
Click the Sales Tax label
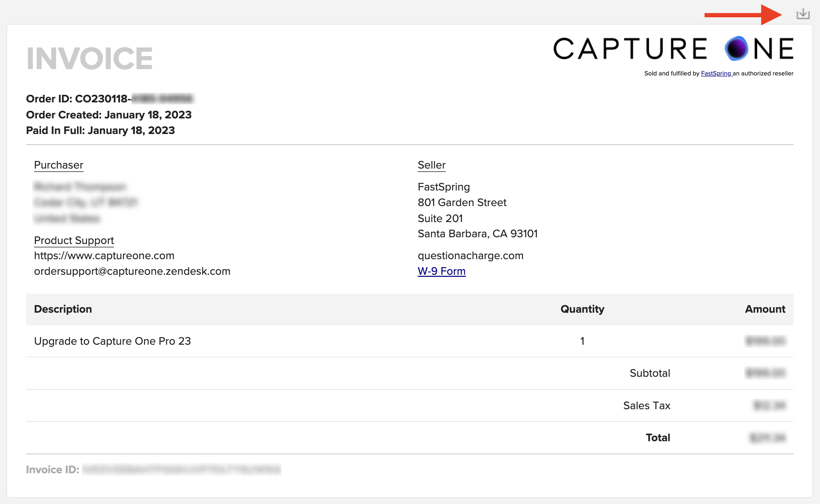coord(647,405)
